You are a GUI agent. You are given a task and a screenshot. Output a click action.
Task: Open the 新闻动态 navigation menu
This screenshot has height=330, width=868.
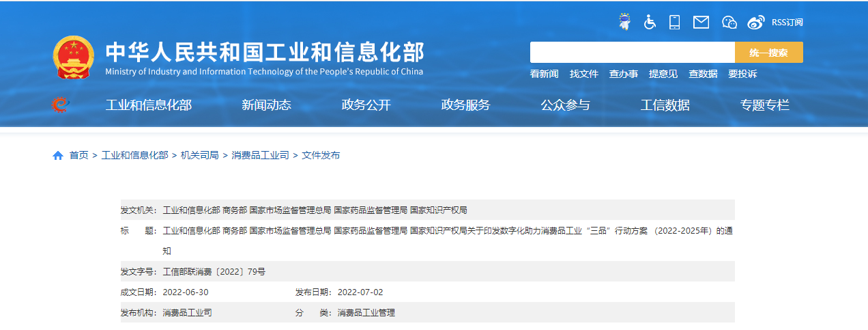click(266, 105)
